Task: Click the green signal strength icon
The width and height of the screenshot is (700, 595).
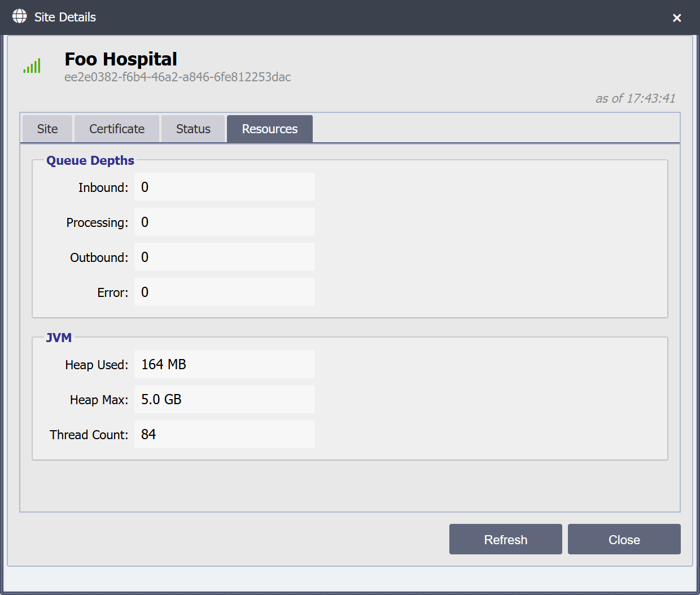Action: coord(32,66)
